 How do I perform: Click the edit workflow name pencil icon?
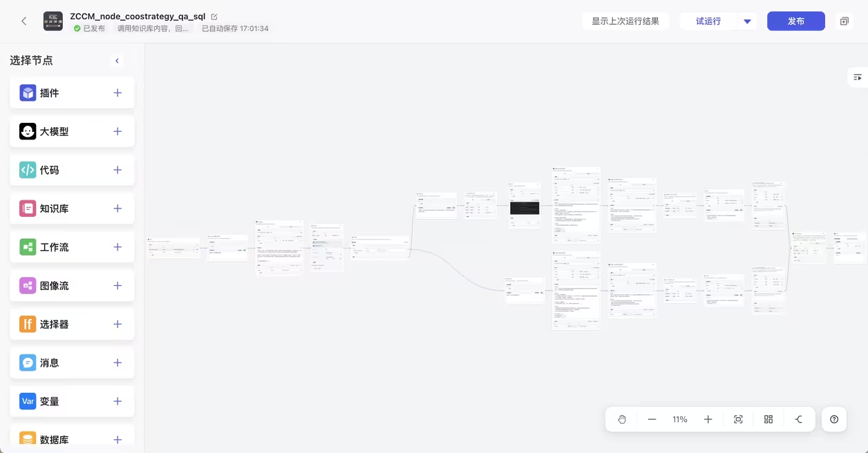coord(214,17)
